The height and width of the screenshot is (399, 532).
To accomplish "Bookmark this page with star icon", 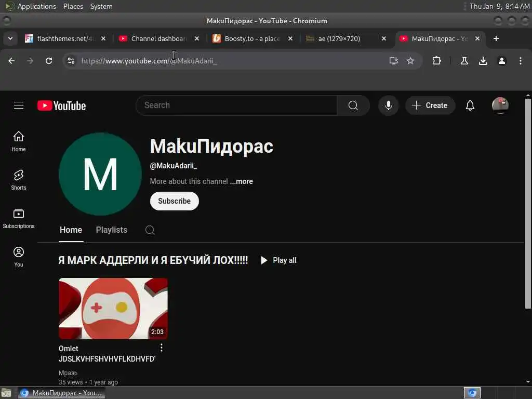I will [x=410, y=61].
